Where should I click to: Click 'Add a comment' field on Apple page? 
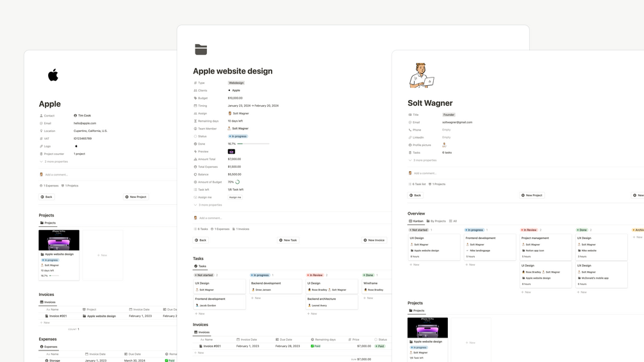coord(56,175)
